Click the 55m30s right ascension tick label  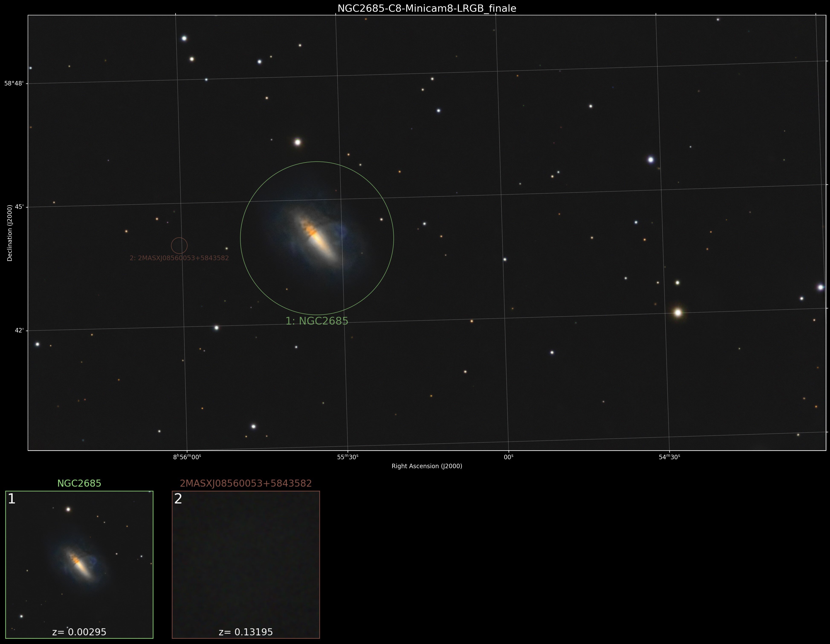[x=348, y=457]
